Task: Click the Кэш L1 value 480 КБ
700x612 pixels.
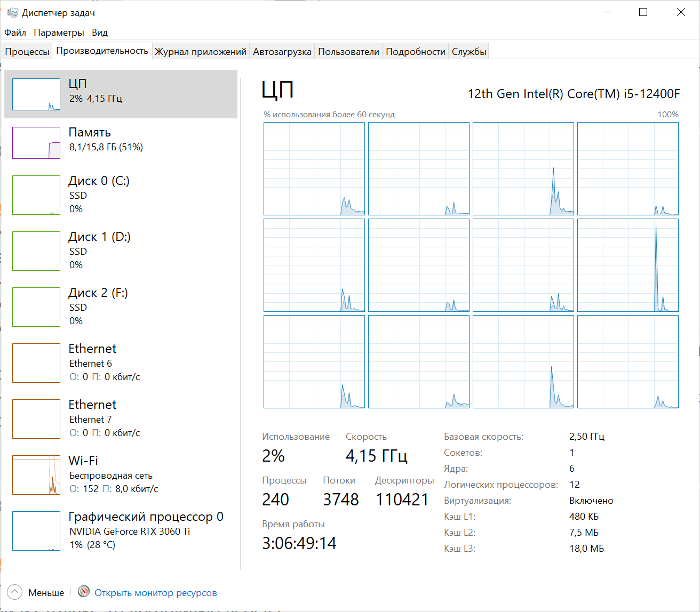Action: 584,517
